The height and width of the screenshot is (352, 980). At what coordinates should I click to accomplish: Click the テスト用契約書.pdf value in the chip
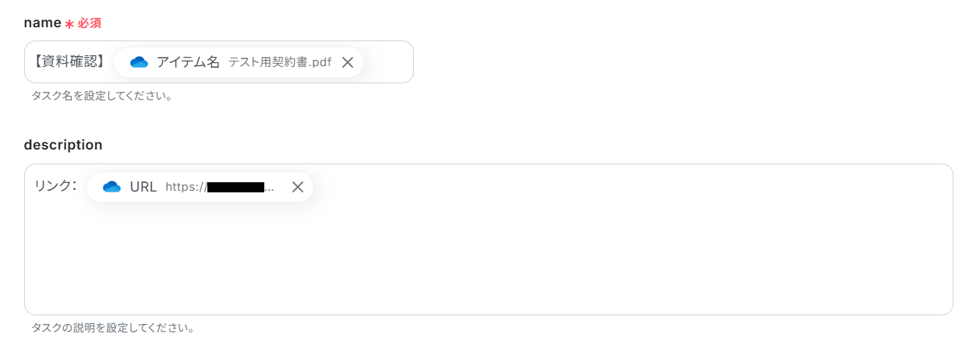tap(280, 62)
